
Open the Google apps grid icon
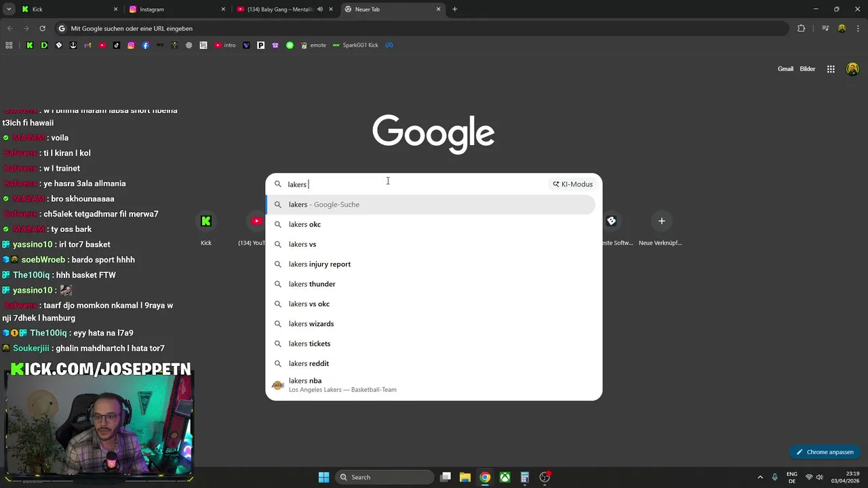pyautogui.click(x=831, y=69)
